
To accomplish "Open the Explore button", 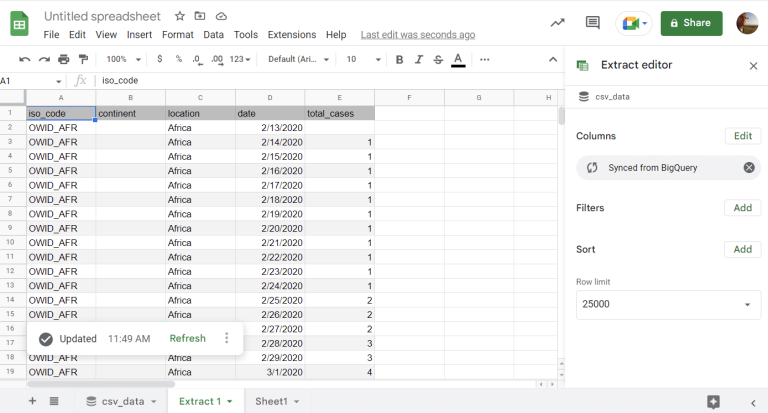I will pos(713,402).
